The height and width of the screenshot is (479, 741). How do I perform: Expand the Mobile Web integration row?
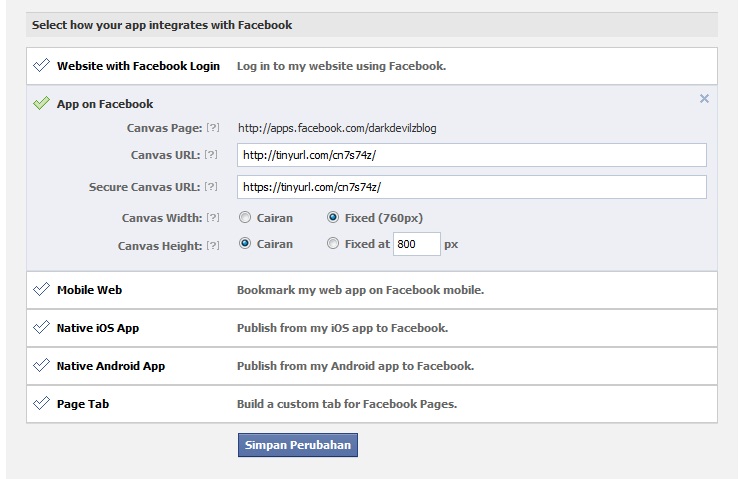[x=372, y=290]
